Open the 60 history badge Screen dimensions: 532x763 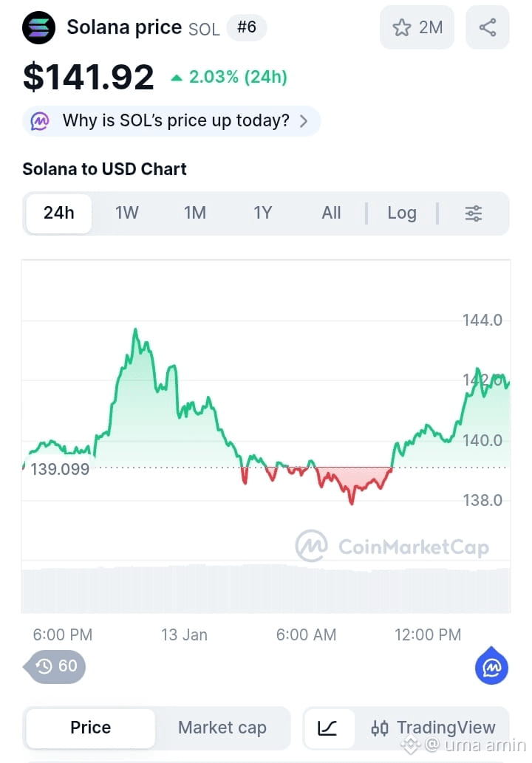point(58,666)
